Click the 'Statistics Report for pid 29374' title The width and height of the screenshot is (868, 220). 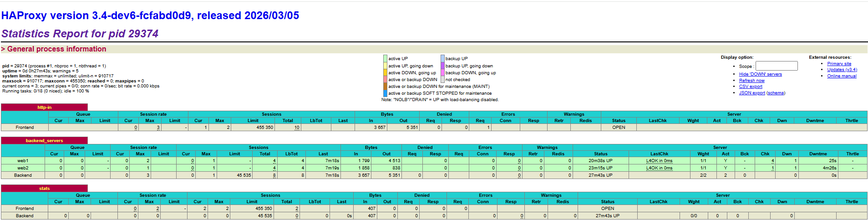pos(80,34)
